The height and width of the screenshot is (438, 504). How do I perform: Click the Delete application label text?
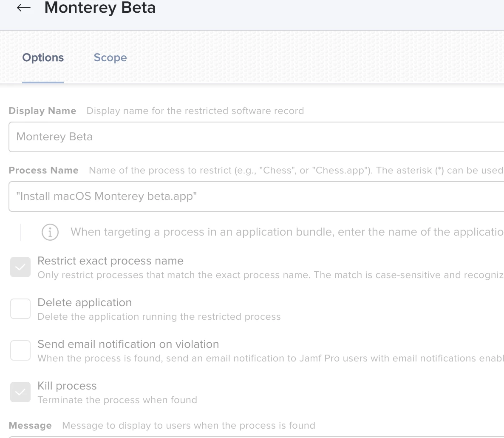tap(85, 302)
